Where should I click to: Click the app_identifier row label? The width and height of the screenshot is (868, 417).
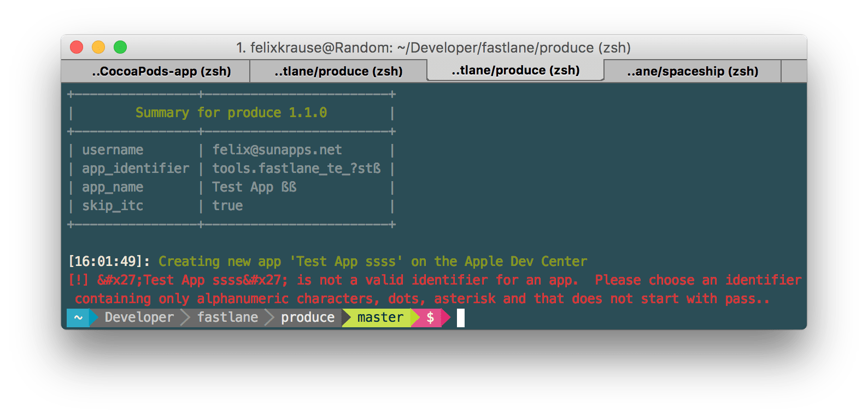[136, 169]
